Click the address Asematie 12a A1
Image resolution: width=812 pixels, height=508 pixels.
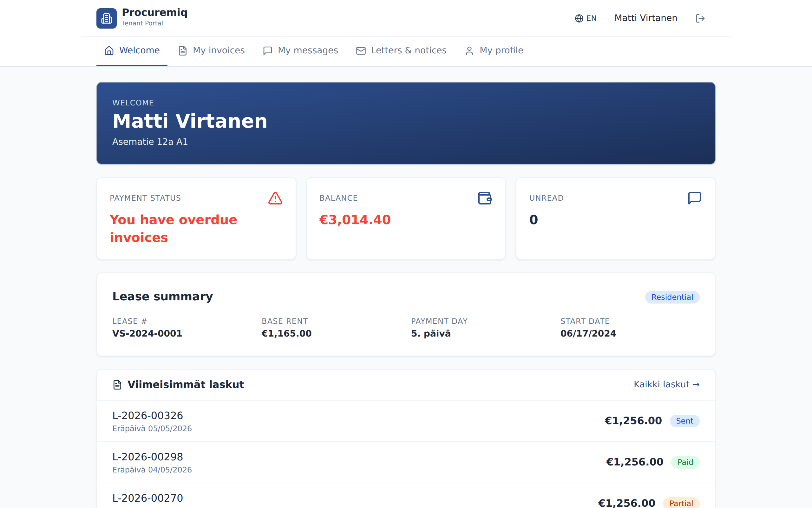pos(150,142)
